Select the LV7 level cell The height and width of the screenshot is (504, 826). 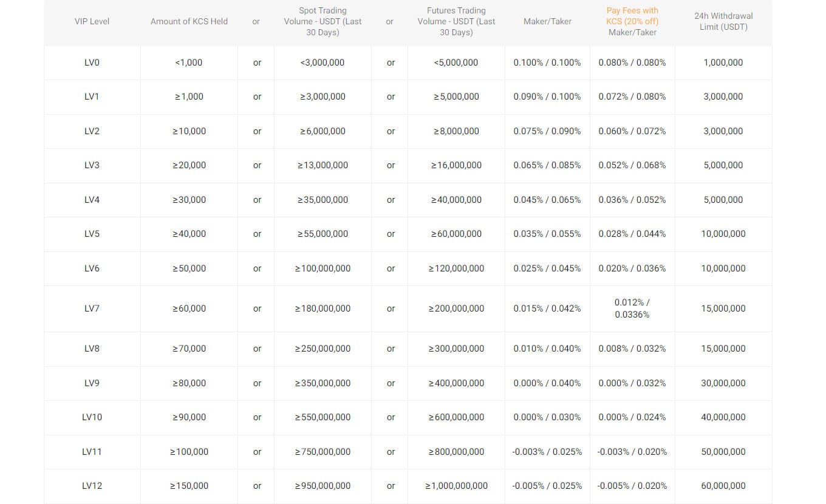pyautogui.click(x=92, y=308)
